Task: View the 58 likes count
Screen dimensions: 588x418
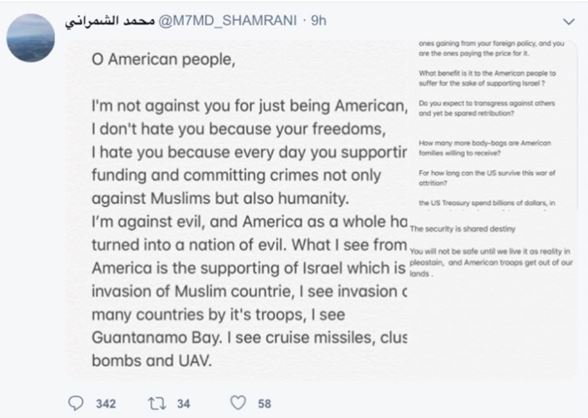Action: pyautogui.click(x=264, y=404)
